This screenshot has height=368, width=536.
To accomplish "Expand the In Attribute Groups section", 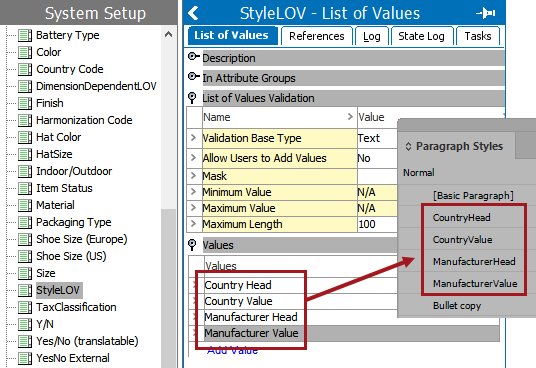I will point(193,77).
